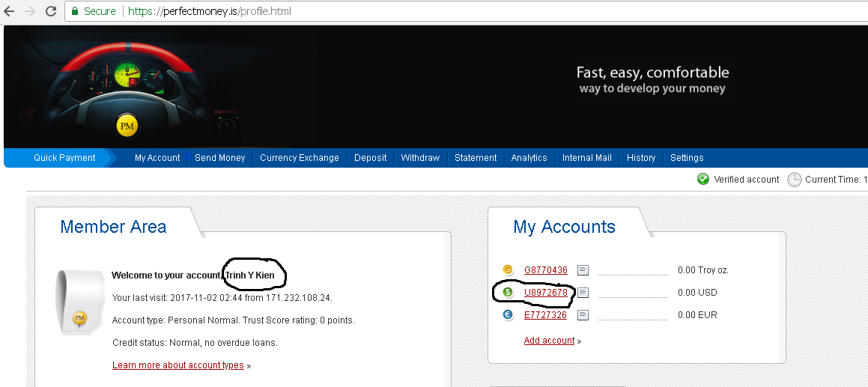Go to Send Money
Screen dimensions: 868x387
[x=219, y=158]
